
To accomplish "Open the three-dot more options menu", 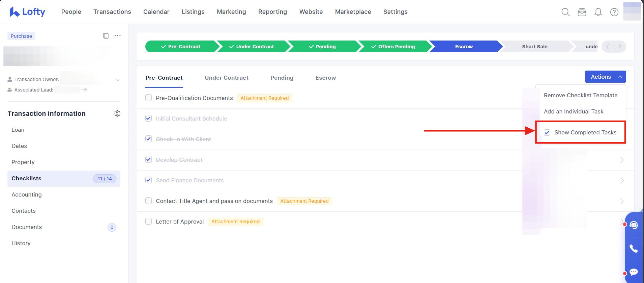I will point(117,36).
